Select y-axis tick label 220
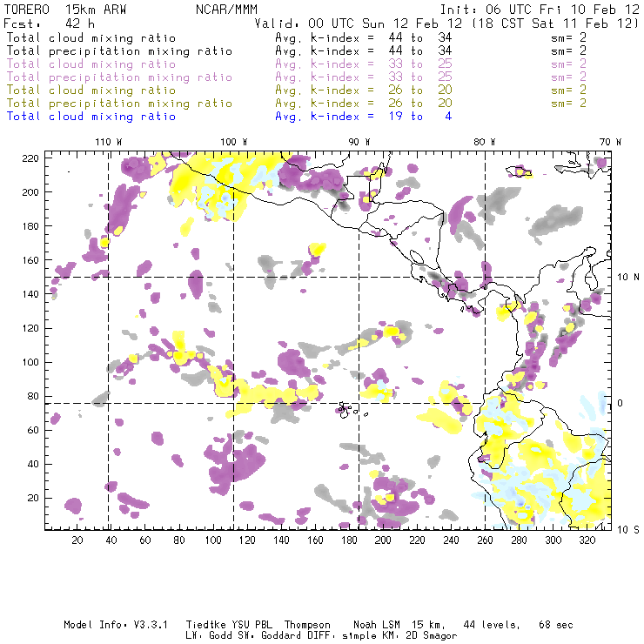The width and height of the screenshot is (644, 644). (x=31, y=158)
